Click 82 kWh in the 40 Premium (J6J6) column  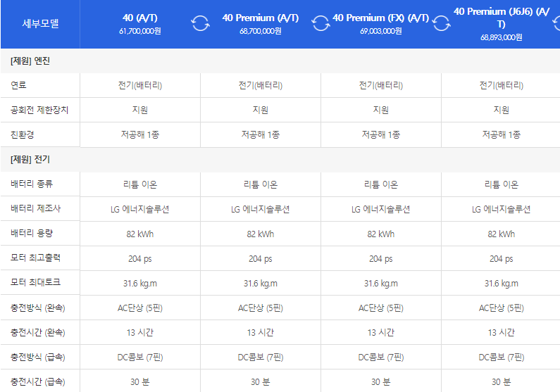pos(502,234)
